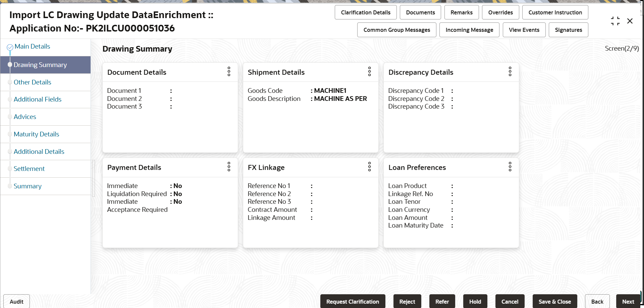
Task: Go to the Summary stage
Action: (x=28, y=186)
